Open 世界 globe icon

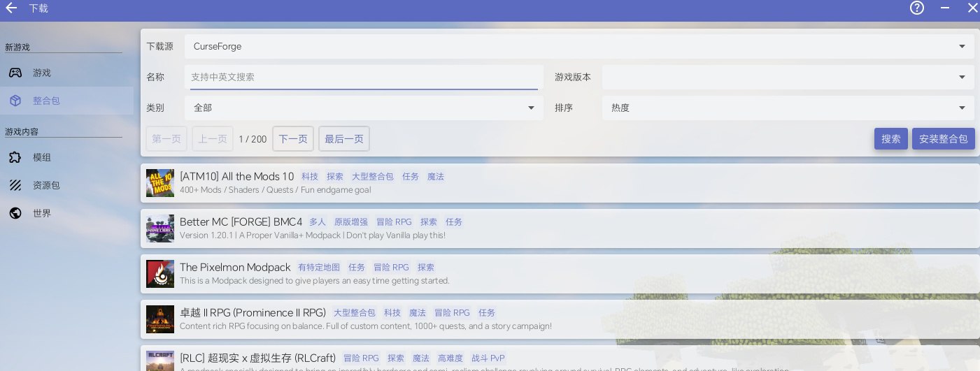(15, 213)
